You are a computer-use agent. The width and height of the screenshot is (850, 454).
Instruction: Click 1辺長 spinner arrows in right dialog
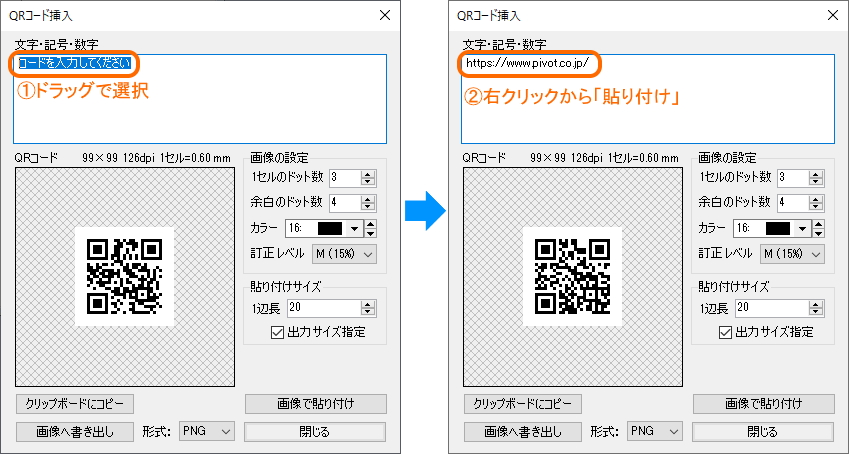click(x=816, y=308)
